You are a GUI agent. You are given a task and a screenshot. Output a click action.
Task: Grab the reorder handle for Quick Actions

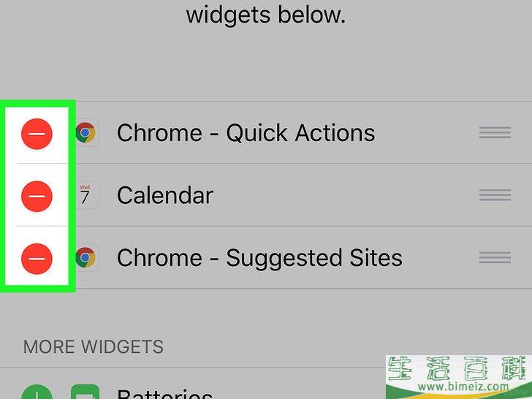pos(495,132)
